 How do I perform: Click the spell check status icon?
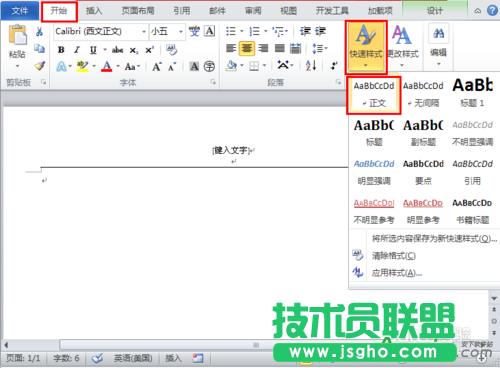[x=98, y=358]
